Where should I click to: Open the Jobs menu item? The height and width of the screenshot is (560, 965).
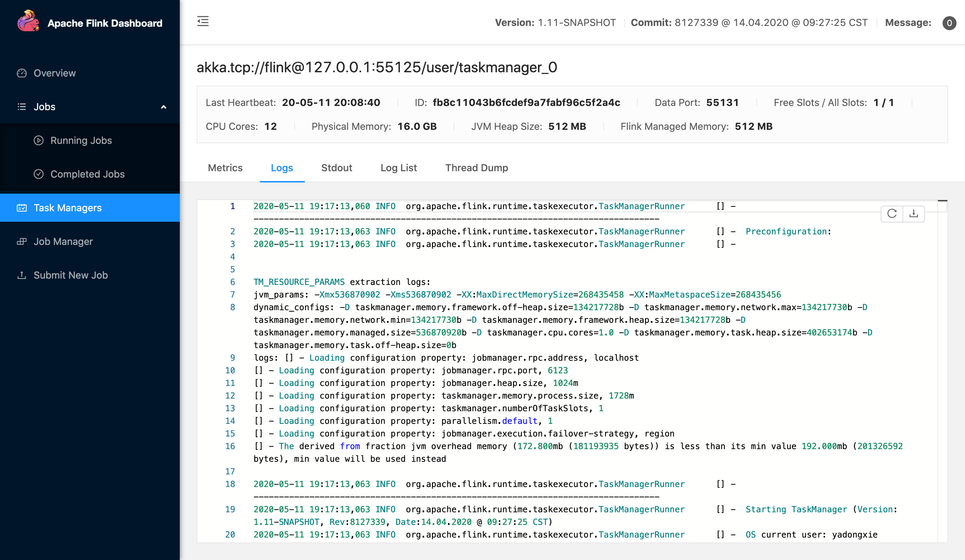coord(90,107)
